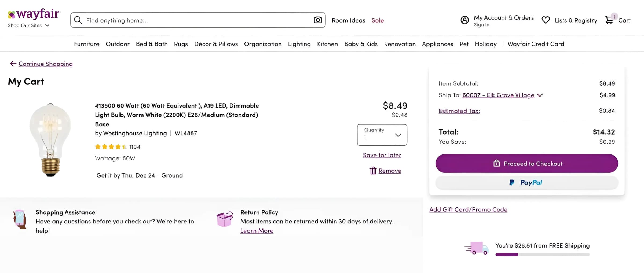Screen dimensions: 644x273
Task: Click the trash can Remove icon
Action: tap(373, 171)
